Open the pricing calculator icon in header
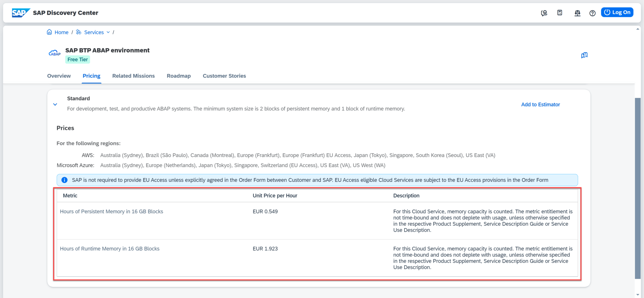This screenshot has height=298, width=644. point(560,13)
